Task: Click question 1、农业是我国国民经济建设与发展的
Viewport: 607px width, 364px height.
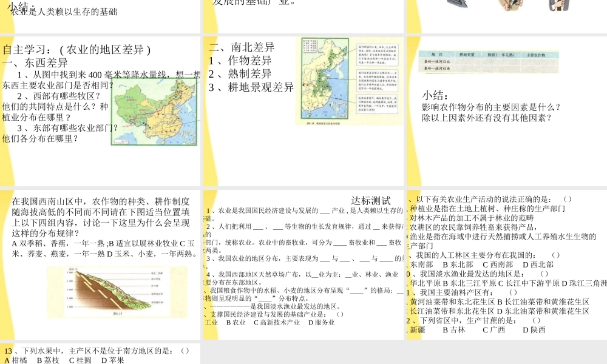Action: click(x=304, y=214)
